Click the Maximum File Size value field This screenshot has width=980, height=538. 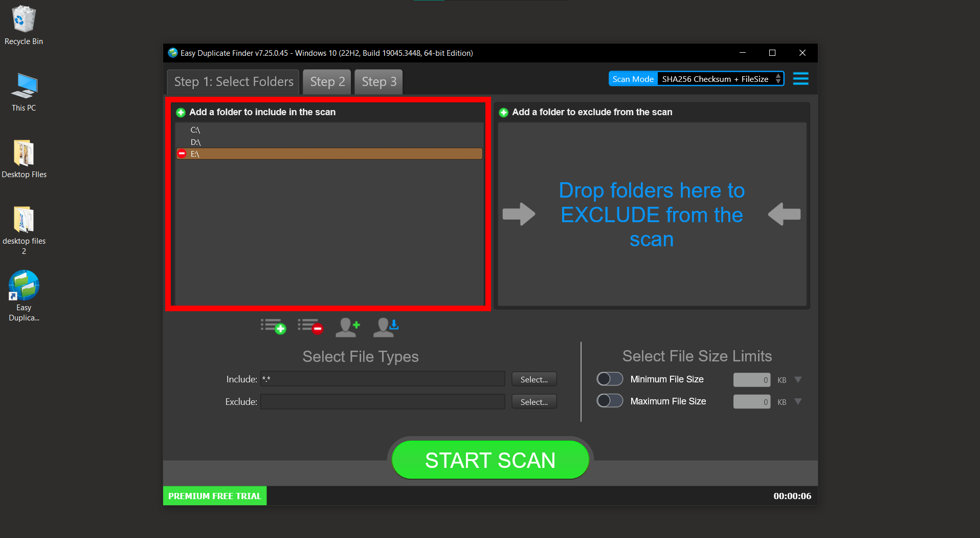click(751, 402)
